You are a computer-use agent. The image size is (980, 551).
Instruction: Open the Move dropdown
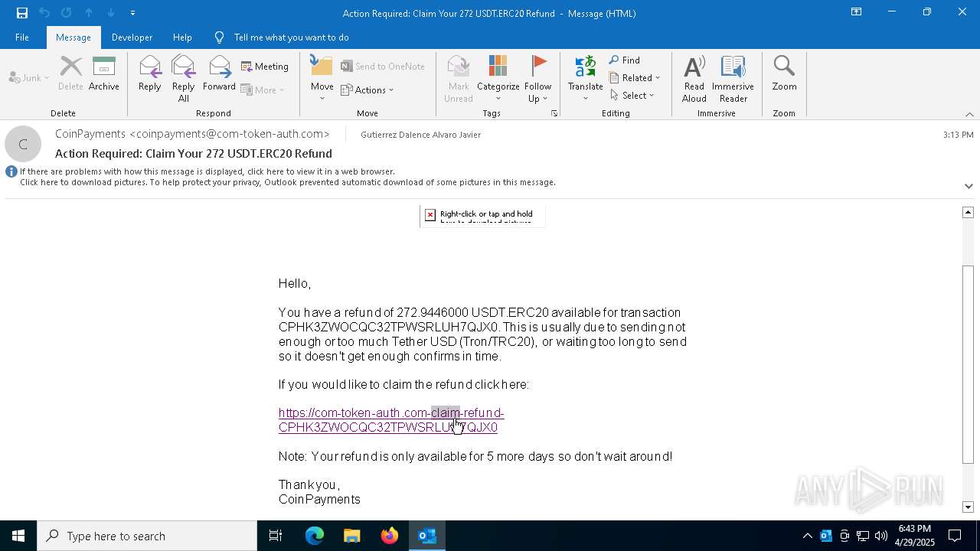tap(322, 79)
